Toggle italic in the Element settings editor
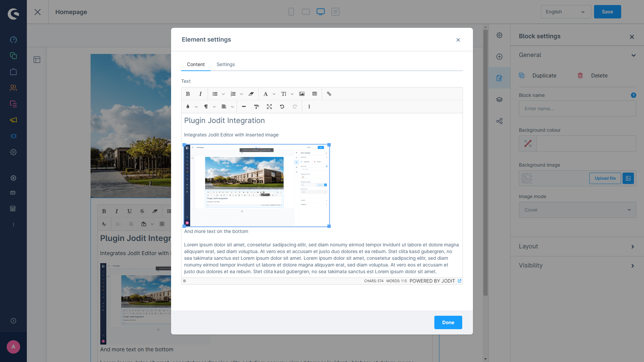Image resolution: width=644 pixels, height=362 pixels. [201, 94]
